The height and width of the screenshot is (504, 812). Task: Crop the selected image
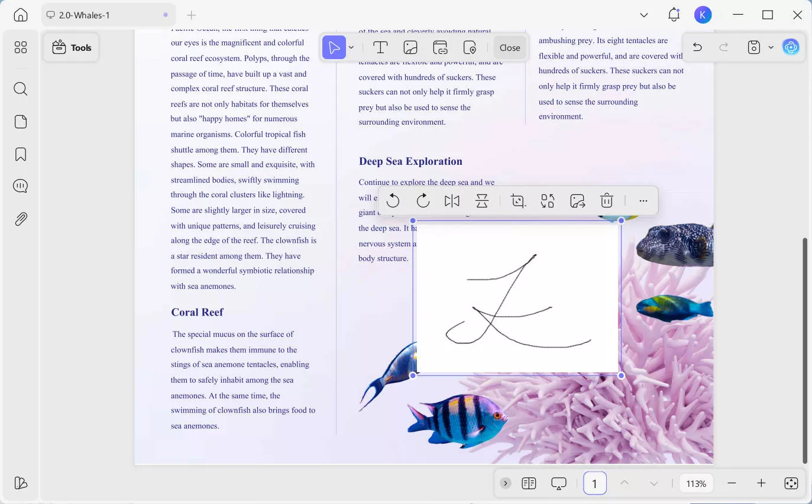click(519, 201)
